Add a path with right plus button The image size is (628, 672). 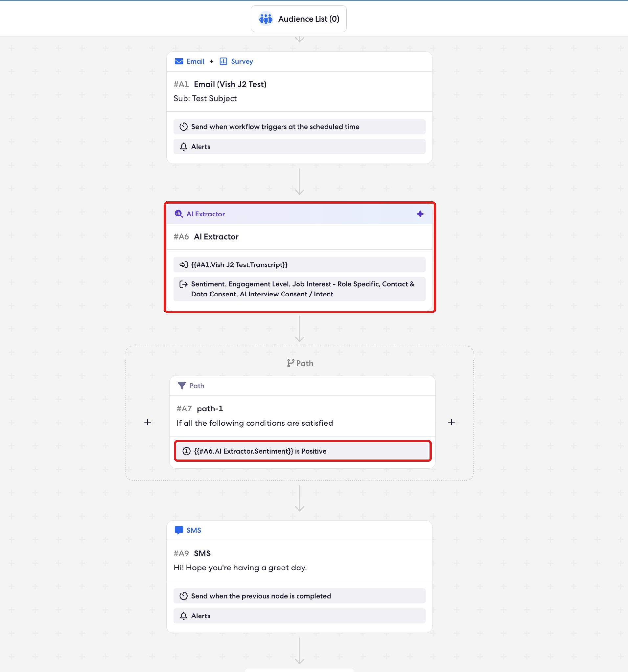coord(451,422)
